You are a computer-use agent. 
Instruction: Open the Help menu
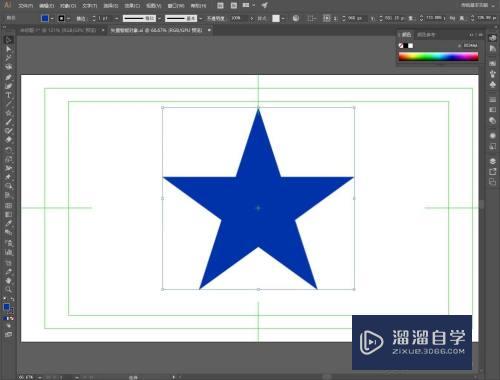(x=198, y=6)
